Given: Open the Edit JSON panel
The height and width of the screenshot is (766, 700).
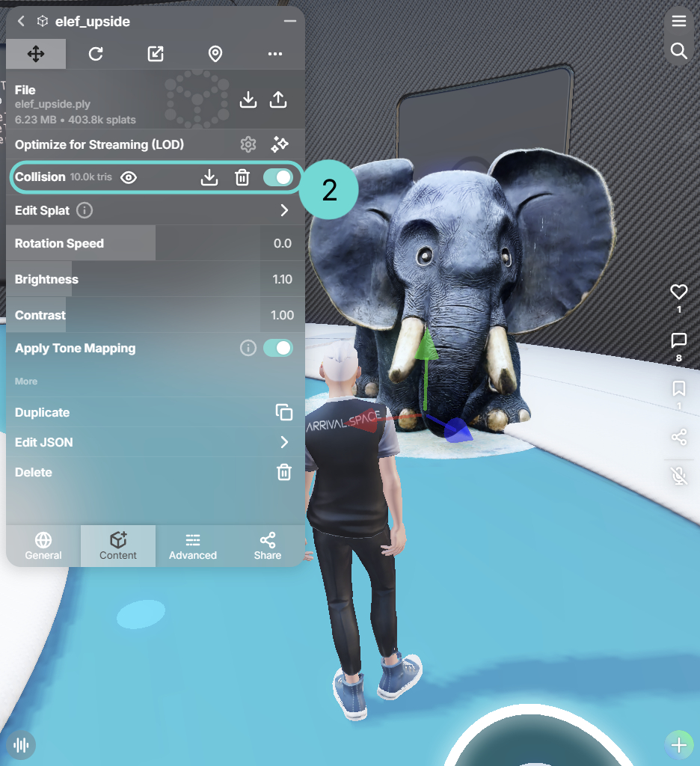Looking at the screenshot, I should click(284, 442).
